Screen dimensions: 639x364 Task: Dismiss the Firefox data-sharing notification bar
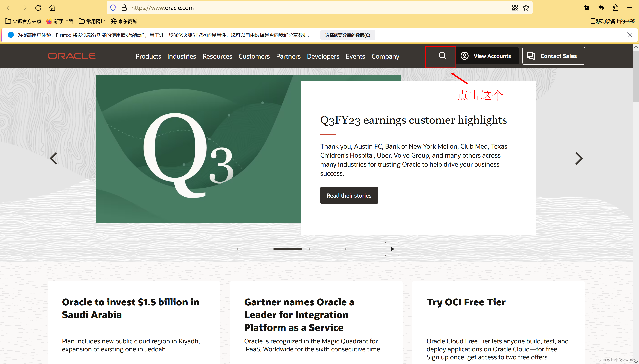629,35
